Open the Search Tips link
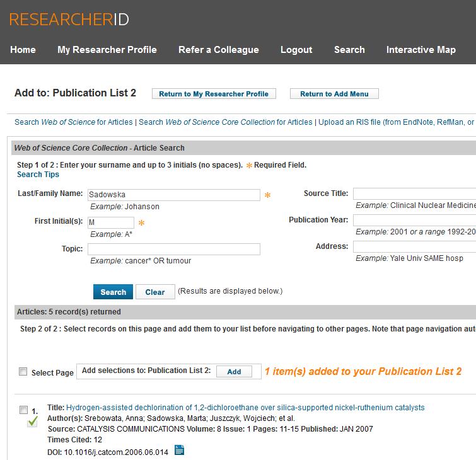The width and height of the screenshot is (476, 460). point(38,175)
